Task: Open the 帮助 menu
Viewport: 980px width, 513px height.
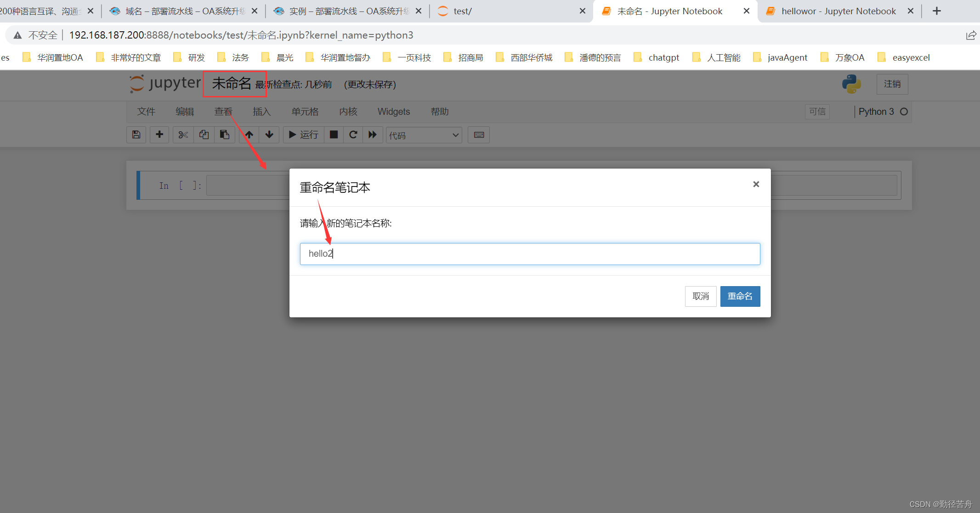Action: point(440,112)
